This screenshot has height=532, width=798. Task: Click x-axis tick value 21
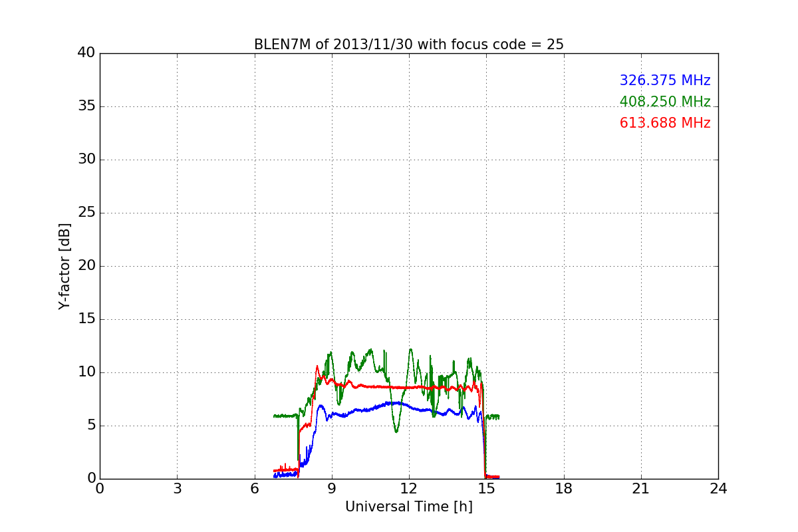click(641, 489)
